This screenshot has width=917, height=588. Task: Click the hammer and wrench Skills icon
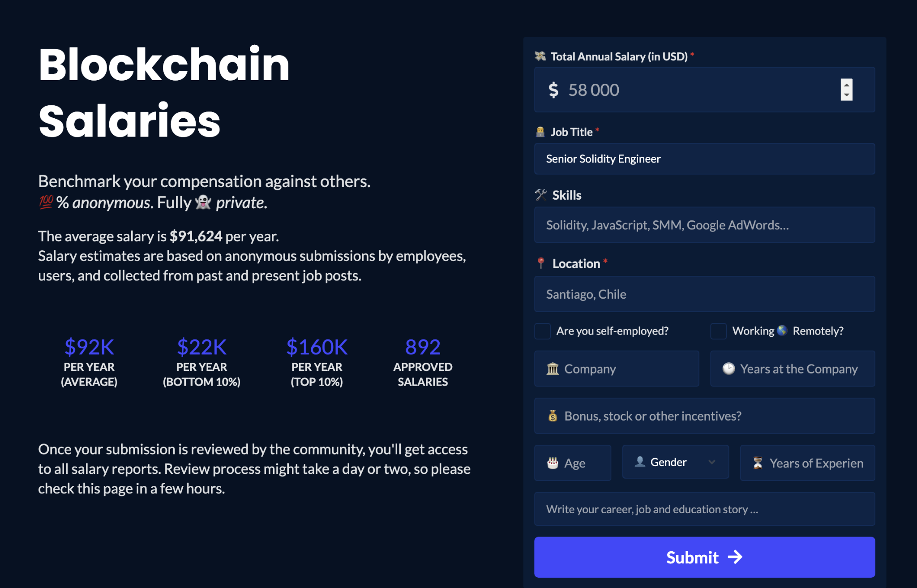[x=541, y=195]
